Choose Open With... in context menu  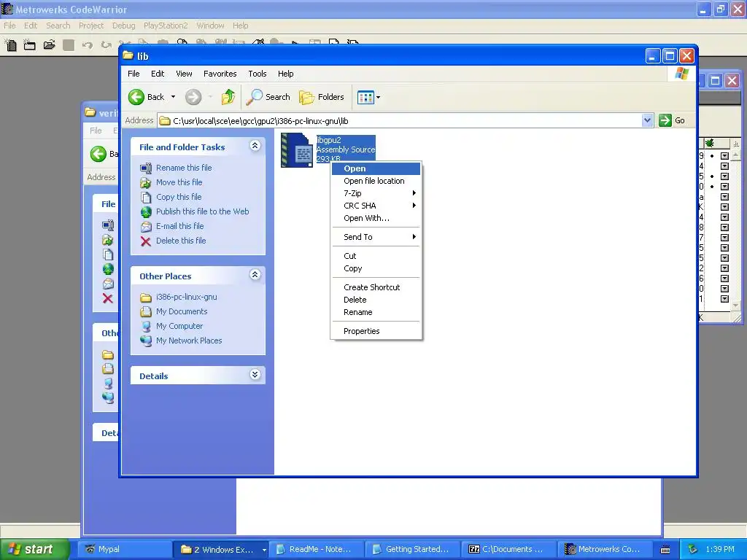[376, 218]
